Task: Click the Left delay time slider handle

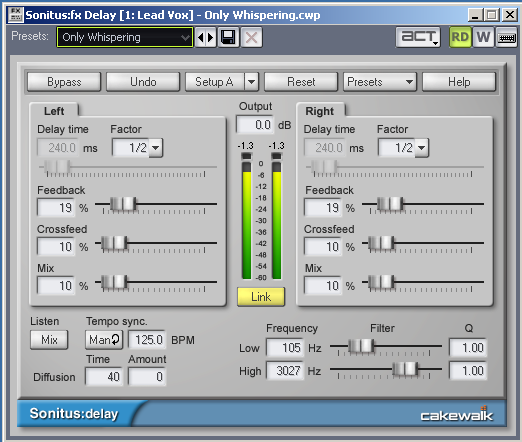Action: coord(57,166)
